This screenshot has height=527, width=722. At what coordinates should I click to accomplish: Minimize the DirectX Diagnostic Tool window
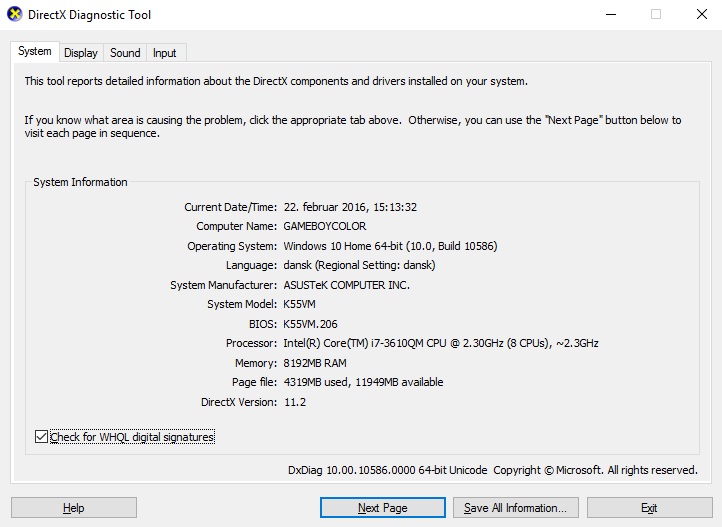(610, 15)
